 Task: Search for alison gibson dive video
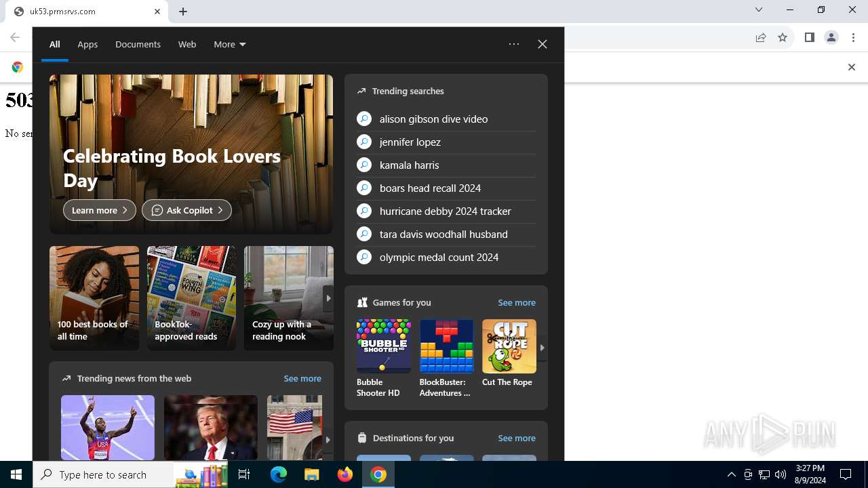tap(446, 119)
